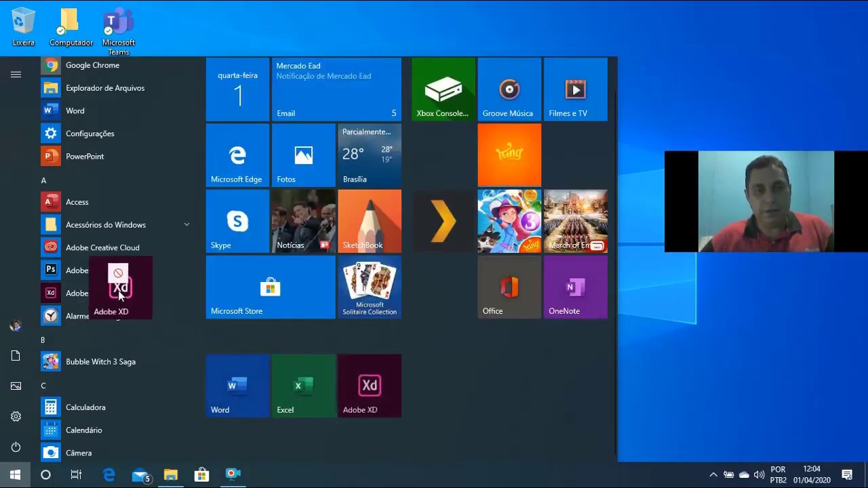Launch Microsoft Edge tile

click(x=237, y=155)
